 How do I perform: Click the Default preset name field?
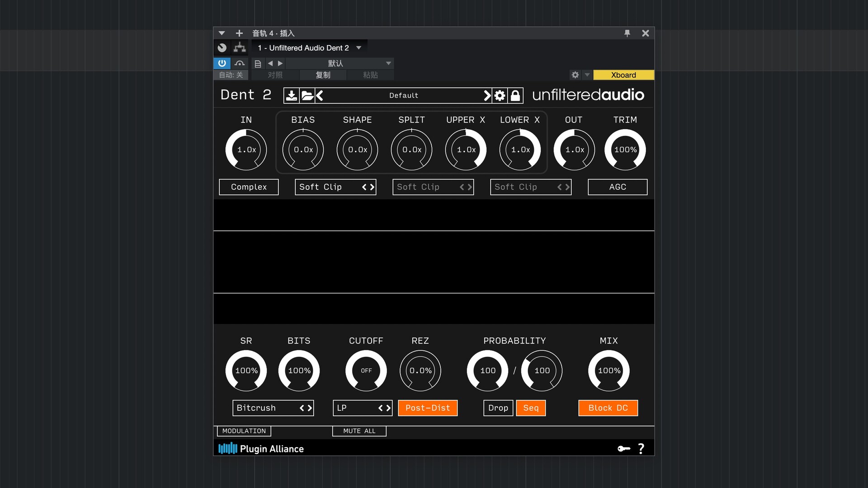tap(404, 95)
